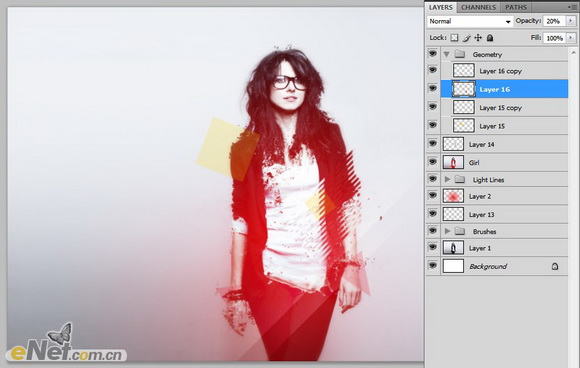This screenshot has height=368, width=580.
Task: Expand the Brushes group triangle
Action: 447,231
